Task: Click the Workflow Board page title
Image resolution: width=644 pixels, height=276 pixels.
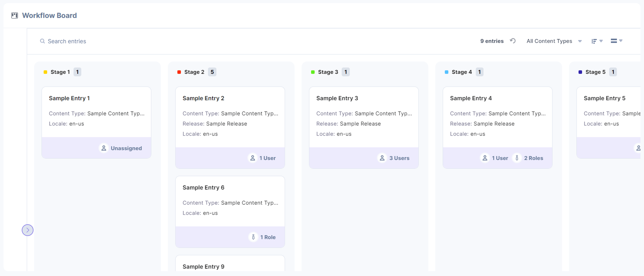Action: click(49, 15)
